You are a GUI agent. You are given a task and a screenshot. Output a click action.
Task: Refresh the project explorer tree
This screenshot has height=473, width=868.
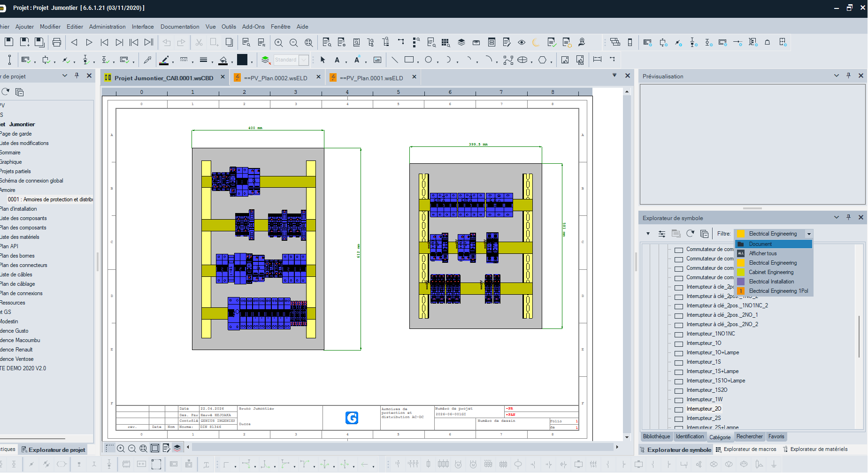pos(5,92)
